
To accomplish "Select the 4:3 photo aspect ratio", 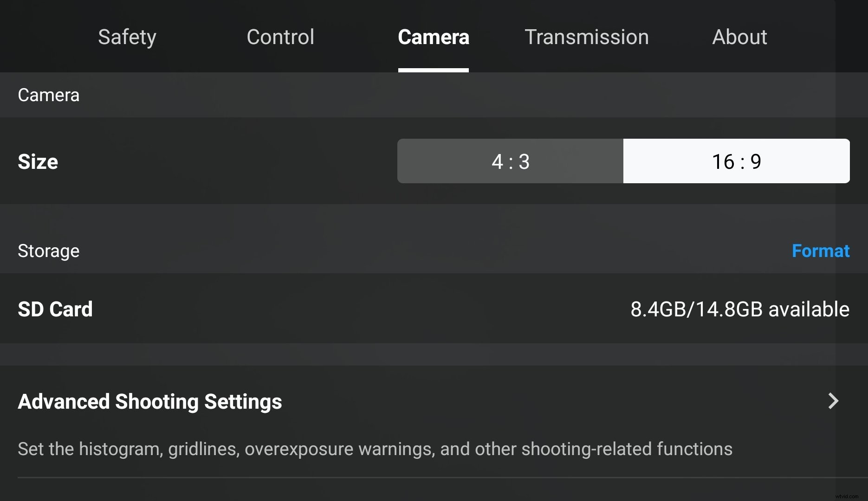I will (x=510, y=161).
